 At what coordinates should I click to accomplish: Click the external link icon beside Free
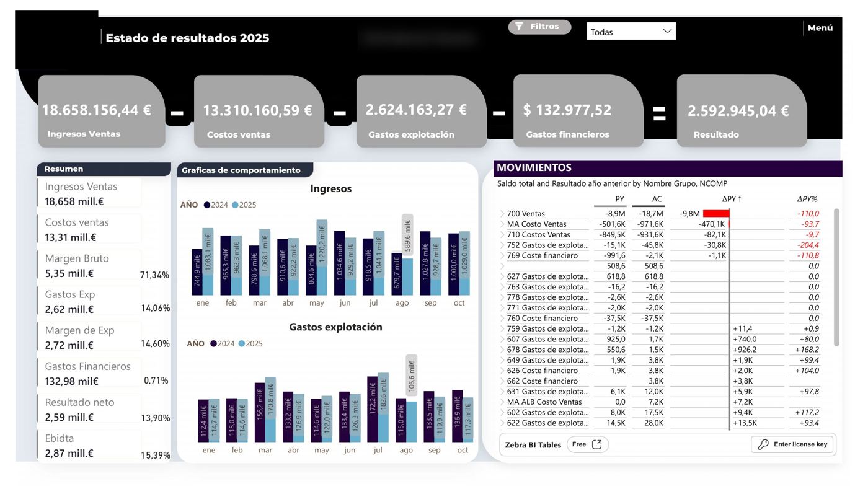click(x=597, y=444)
